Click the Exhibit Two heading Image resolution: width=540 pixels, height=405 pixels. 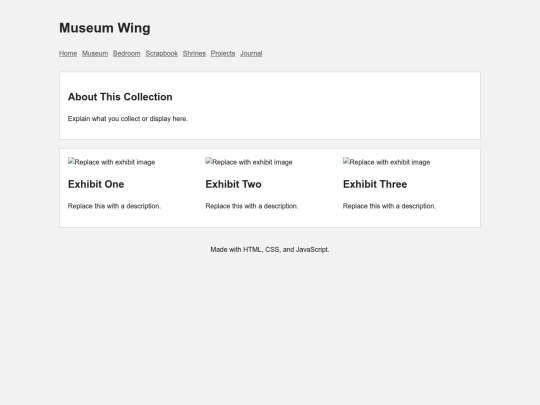[x=233, y=184]
